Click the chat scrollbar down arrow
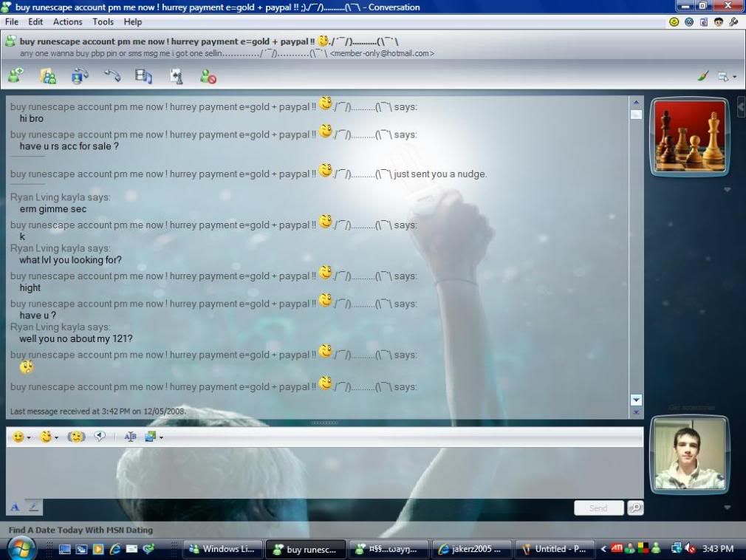Screen dimensions: 746x560 636,400
